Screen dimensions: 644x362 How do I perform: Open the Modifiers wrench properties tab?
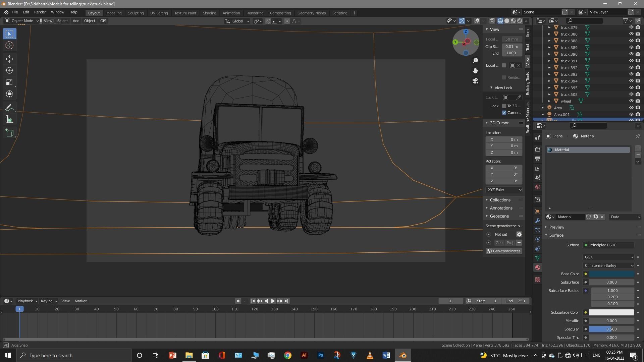tap(538, 221)
